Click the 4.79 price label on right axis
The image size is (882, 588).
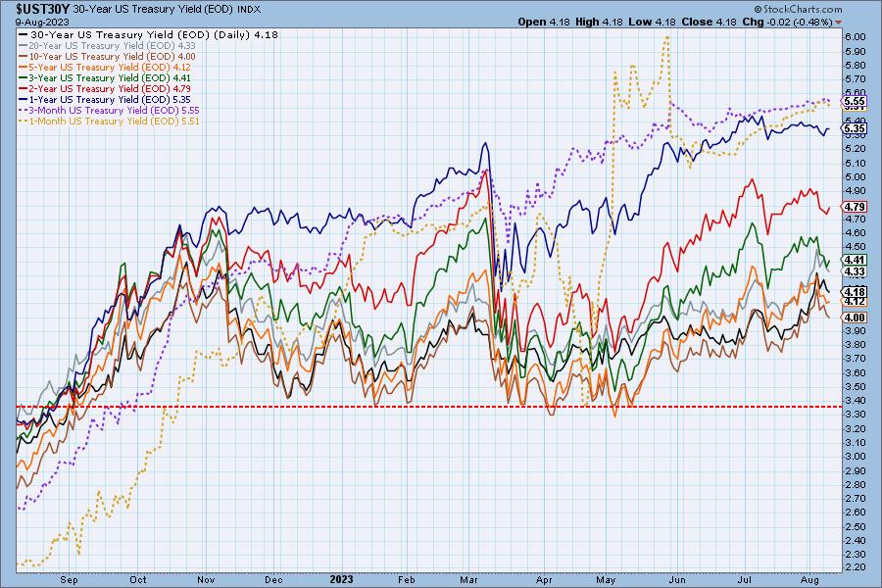pos(855,207)
